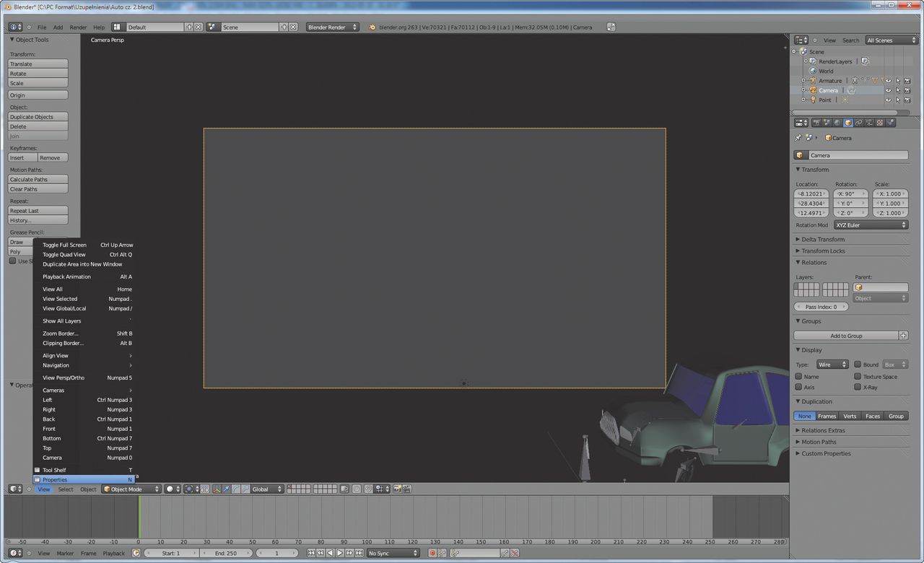Viewport: 924px width, 563px height.
Task: Toggle Armature visibility eye in outliner
Action: [x=889, y=81]
